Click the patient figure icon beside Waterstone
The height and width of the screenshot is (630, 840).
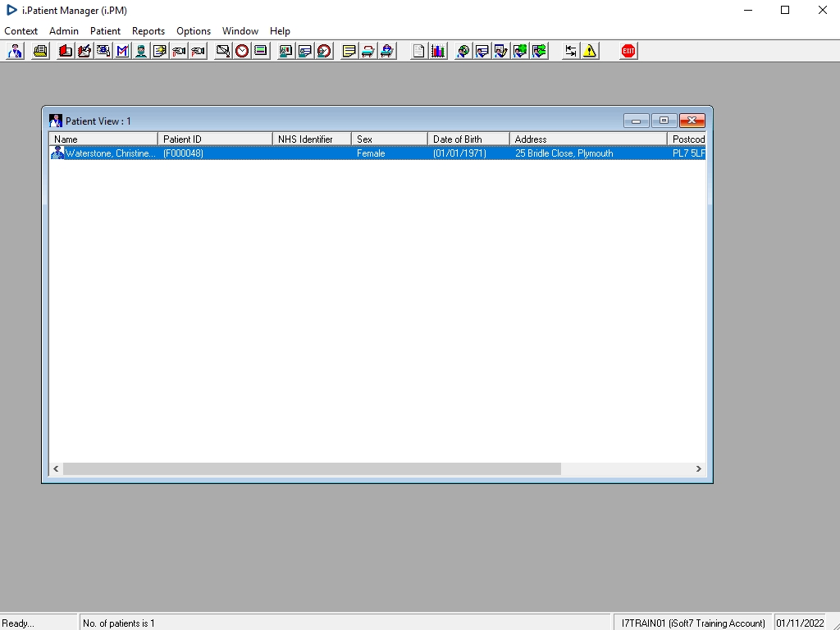point(57,153)
